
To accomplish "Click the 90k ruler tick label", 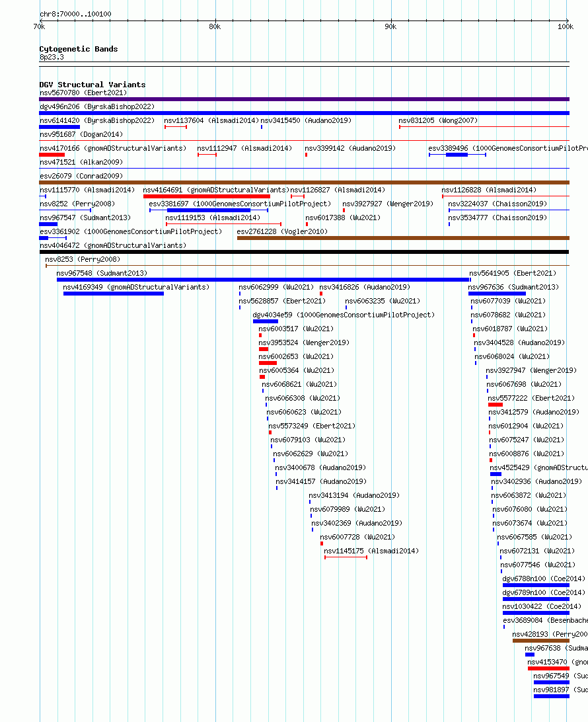I will pyautogui.click(x=390, y=26).
